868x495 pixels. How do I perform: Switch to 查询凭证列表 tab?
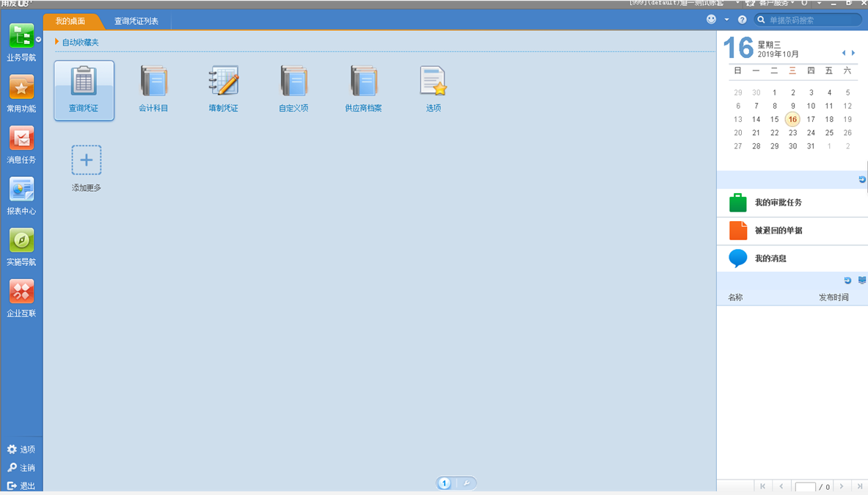coord(136,21)
